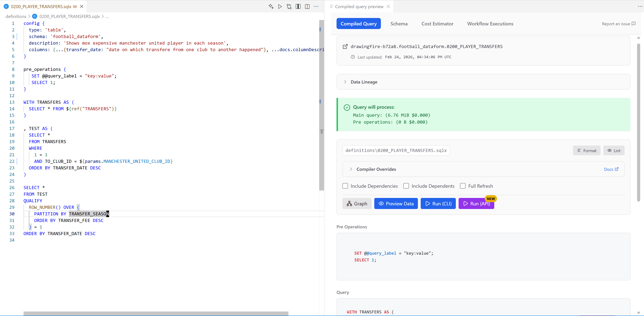The height and width of the screenshot is (316, 644).
Task: Click the Preview Data button
Action: [396, 204]
